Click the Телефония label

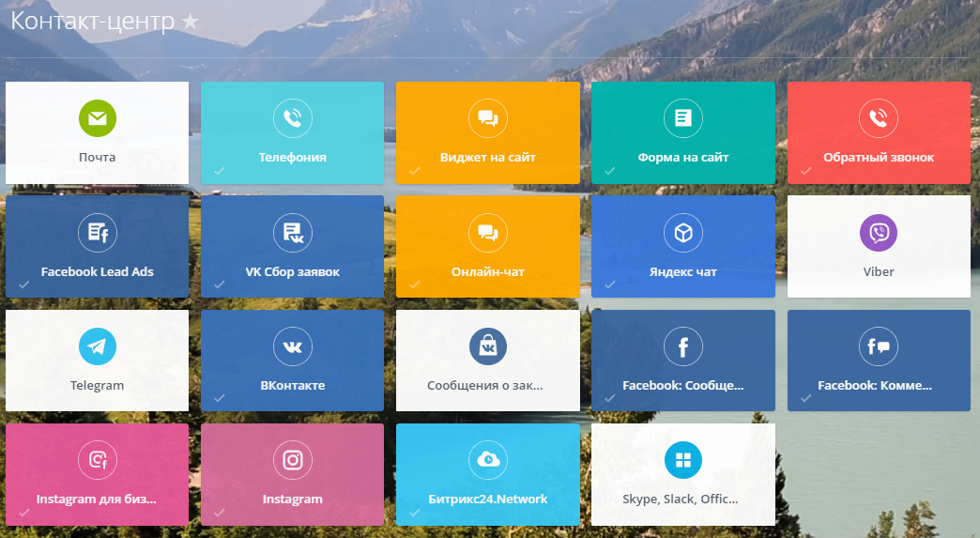(293, 158)
